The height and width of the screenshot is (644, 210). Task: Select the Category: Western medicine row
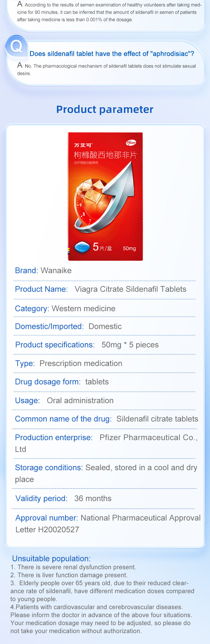[65, 309]
